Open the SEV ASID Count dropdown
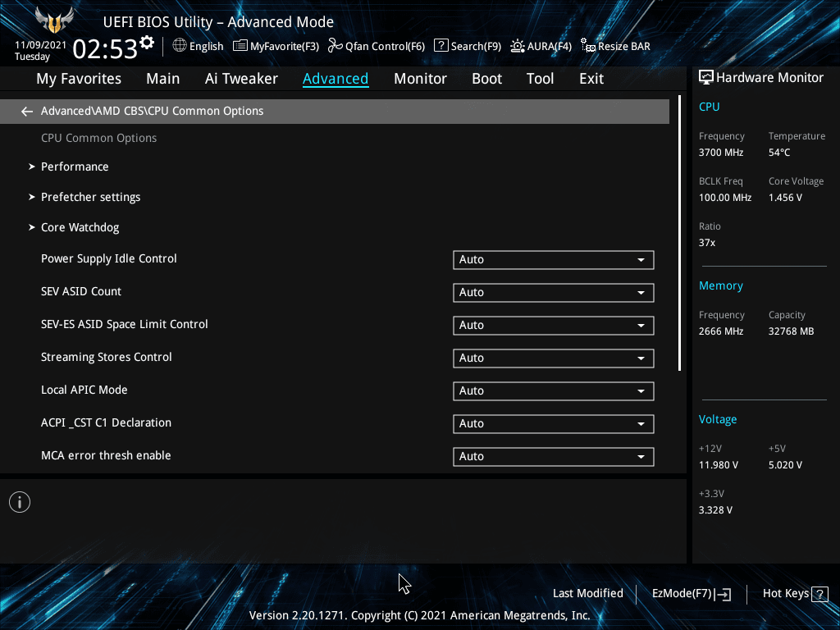 [x=554, y=293]
